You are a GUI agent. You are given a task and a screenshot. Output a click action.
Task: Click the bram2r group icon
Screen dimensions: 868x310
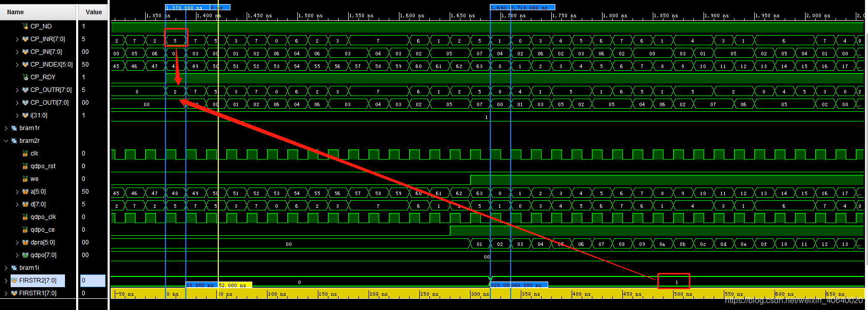click(x=14, y=141)
